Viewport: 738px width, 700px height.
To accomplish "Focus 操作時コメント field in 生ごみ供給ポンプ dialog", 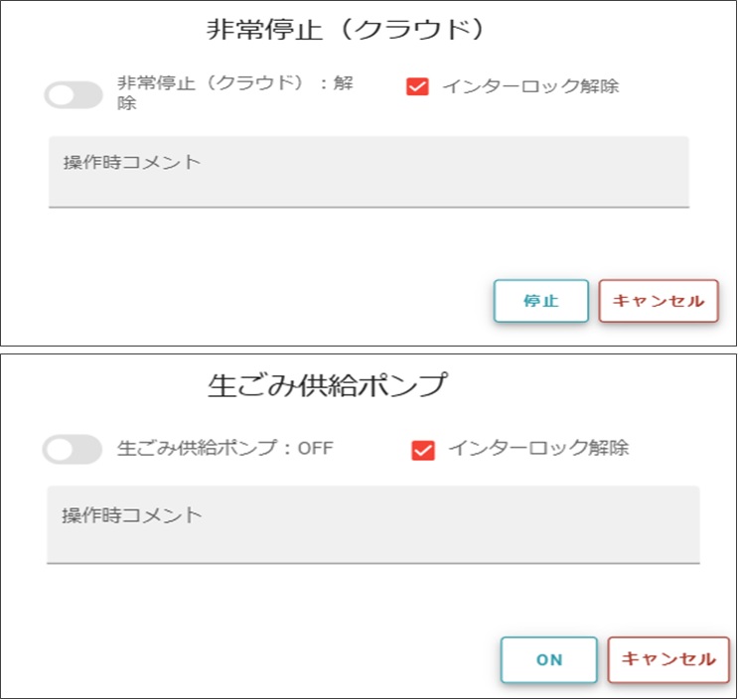I will click(x=372, y=524).
